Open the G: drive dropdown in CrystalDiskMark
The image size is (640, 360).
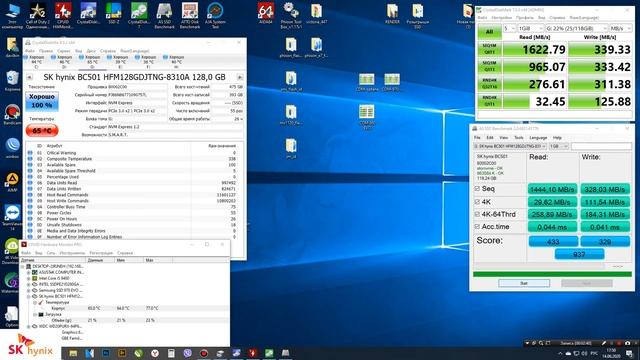tap(576, 29)
